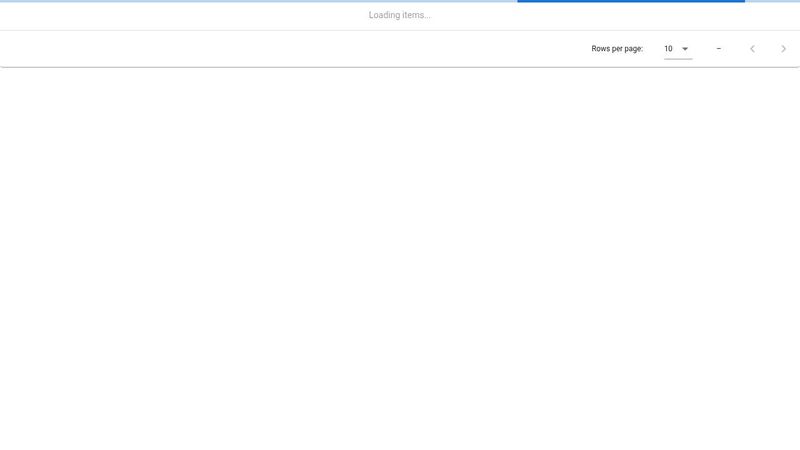
Task: Go to the previous page using left chevron
Action: 752,49
